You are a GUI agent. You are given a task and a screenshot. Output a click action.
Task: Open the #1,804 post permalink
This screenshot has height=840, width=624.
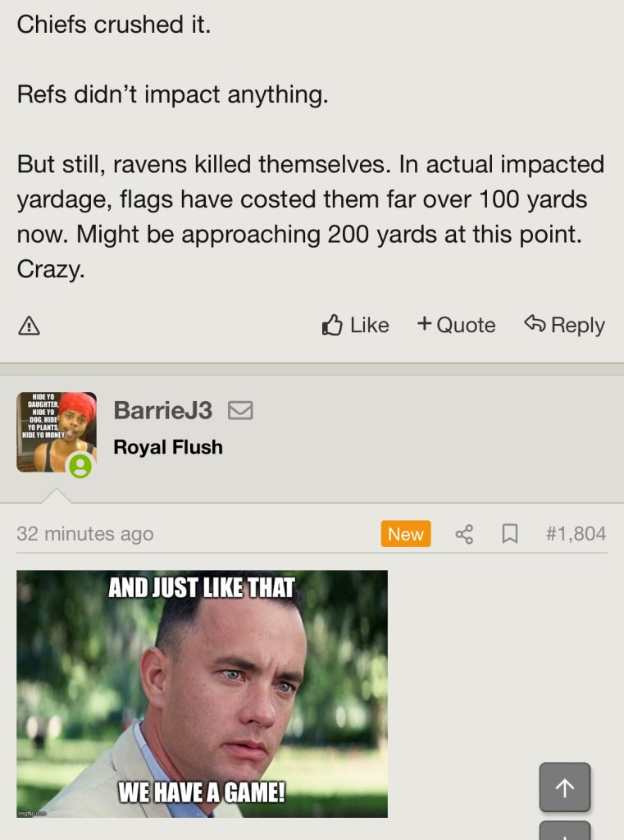576,533
